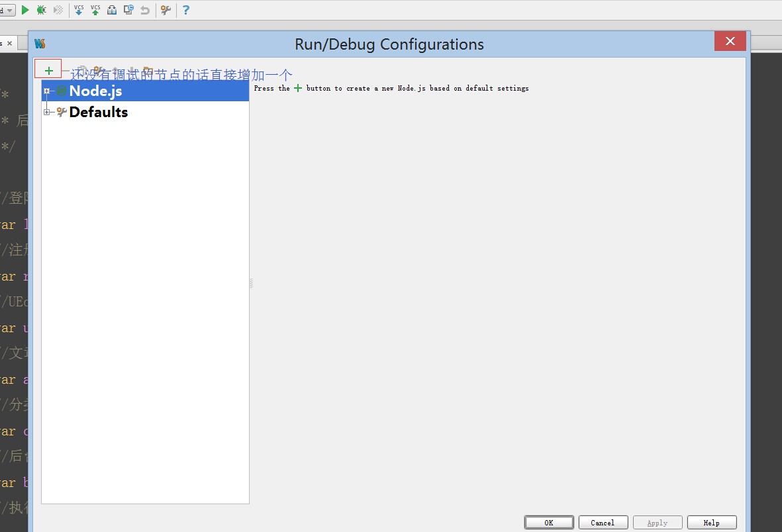Viewport: 782px width, 532px height.
Task: Close the Run/Debug Configurations dialog with the red X
Action: point(730,41)
